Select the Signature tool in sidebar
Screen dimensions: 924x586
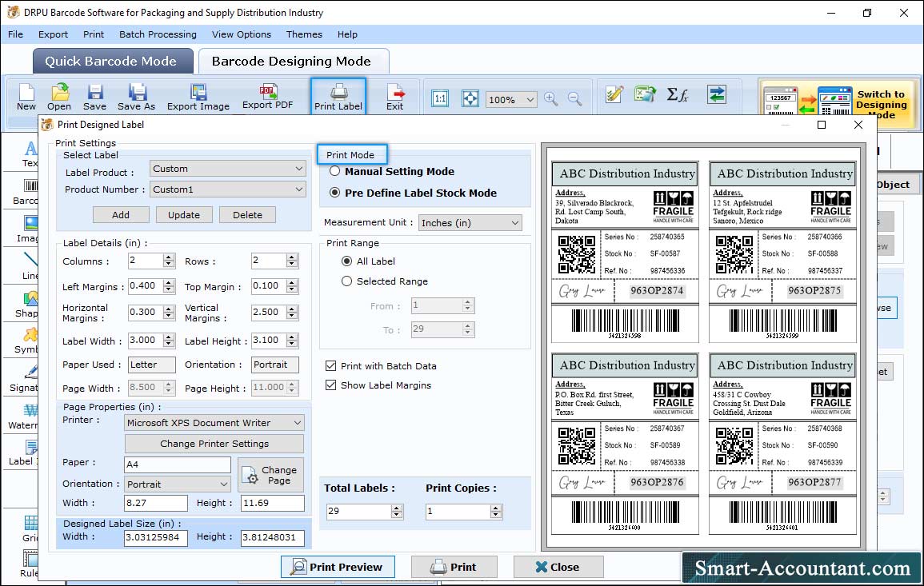(x=24, y=379)
